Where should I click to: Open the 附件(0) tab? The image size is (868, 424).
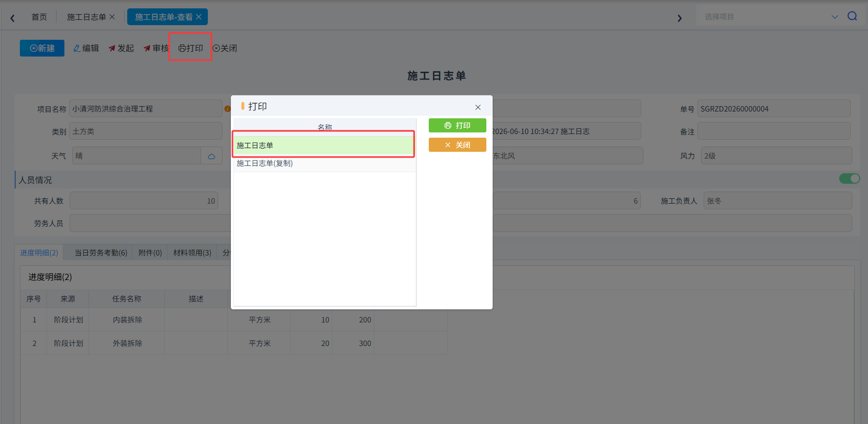tap(150, 253)
